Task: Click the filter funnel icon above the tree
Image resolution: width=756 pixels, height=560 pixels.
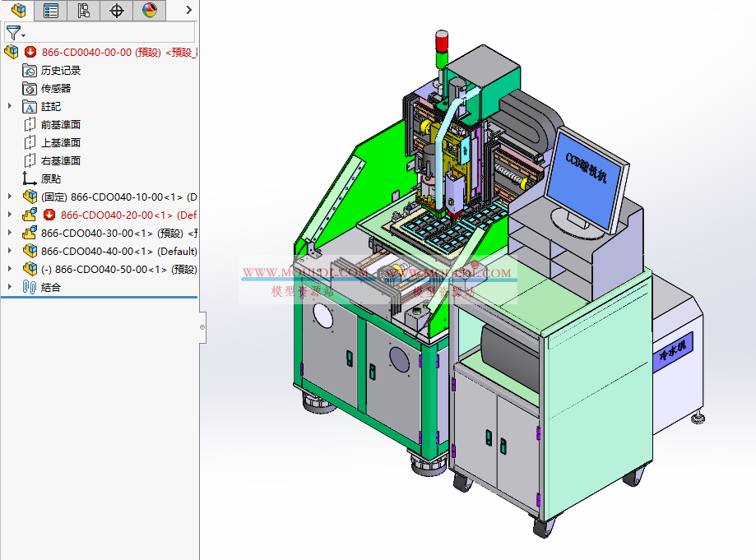Action: pos(14,32)
